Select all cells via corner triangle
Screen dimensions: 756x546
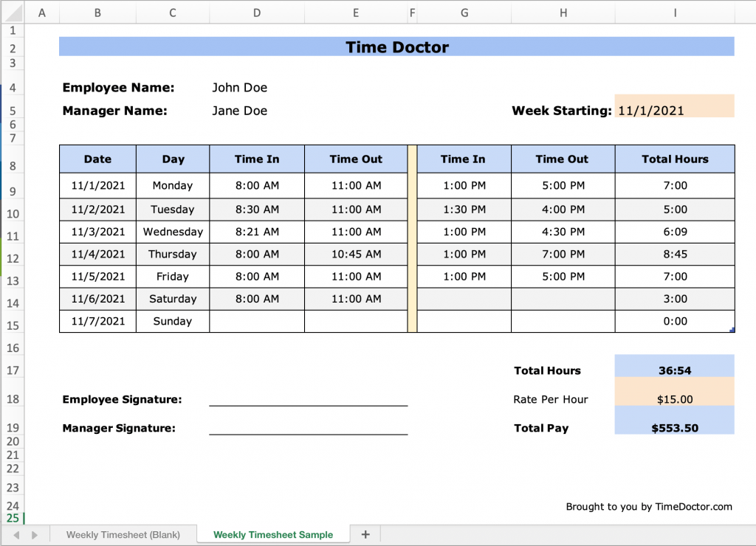click(x=13, y=13)
